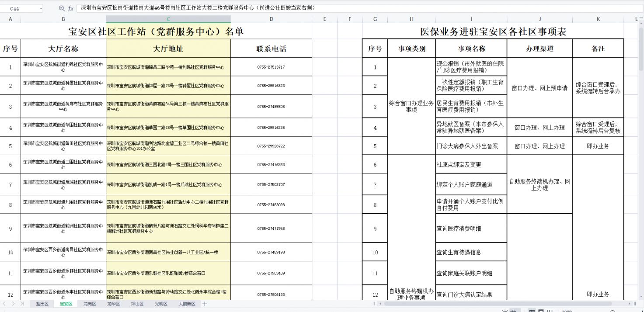Open the 坪山区 sheet tab

pyautogui.click(x=137, y=304)
